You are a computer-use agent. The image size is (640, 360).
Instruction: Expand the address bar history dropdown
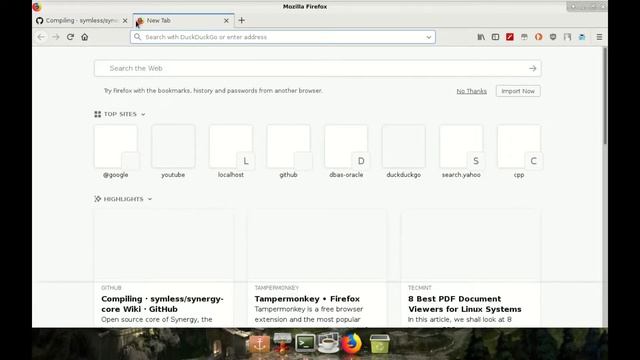pos(429,37)
